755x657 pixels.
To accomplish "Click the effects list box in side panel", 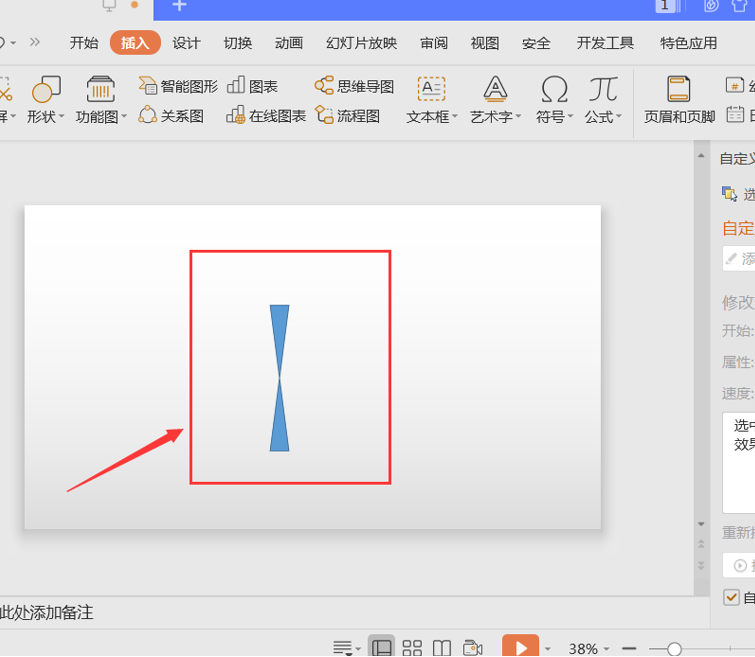I will coord(739,462).
